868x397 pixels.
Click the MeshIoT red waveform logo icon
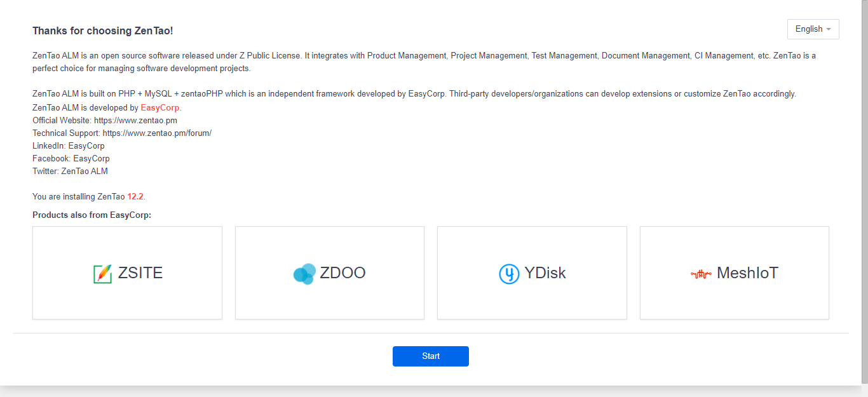pos(701,274)
